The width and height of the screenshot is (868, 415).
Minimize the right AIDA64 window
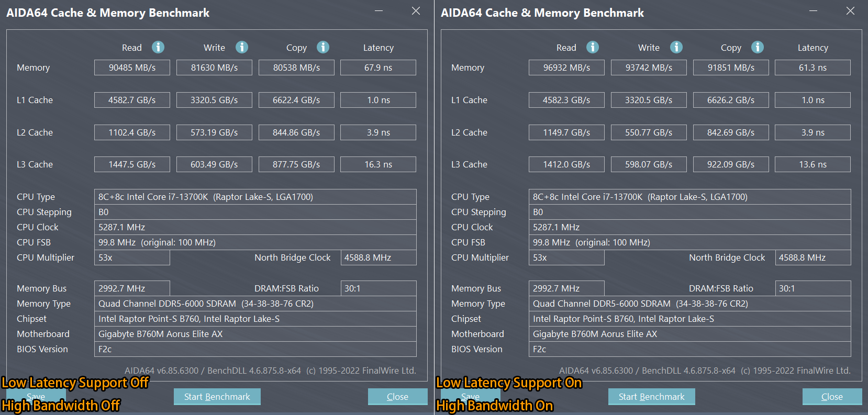pyautogui.click(x=814, y=11)
